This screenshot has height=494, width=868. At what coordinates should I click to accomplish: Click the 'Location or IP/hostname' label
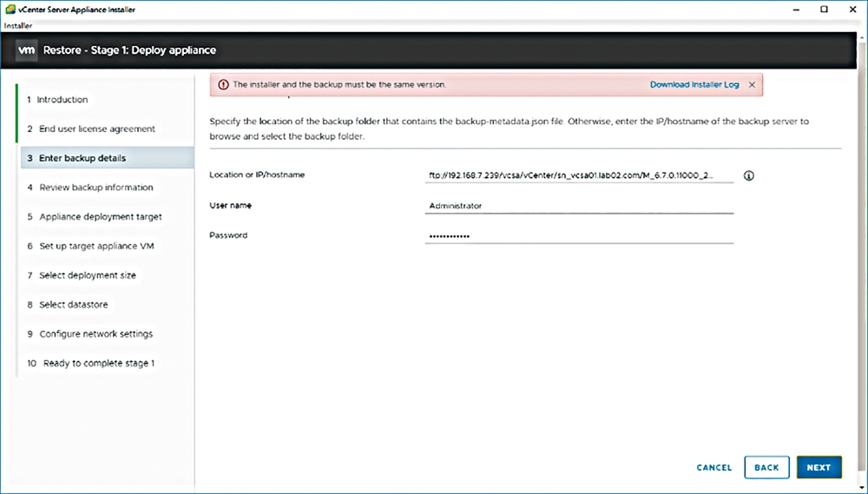pyautogui.click(x=257, y=175)
